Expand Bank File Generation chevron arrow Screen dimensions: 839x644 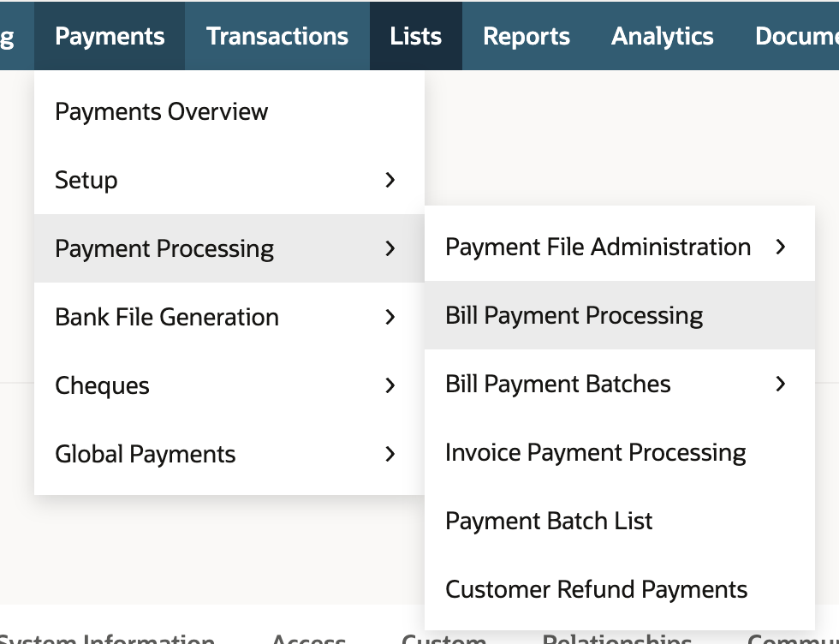(390, 317)
